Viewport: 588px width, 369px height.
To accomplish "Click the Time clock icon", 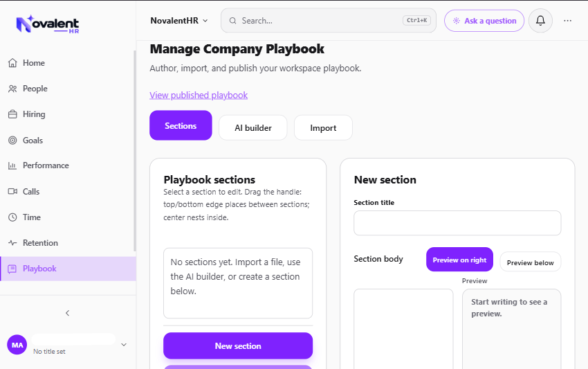I will 12,217.
